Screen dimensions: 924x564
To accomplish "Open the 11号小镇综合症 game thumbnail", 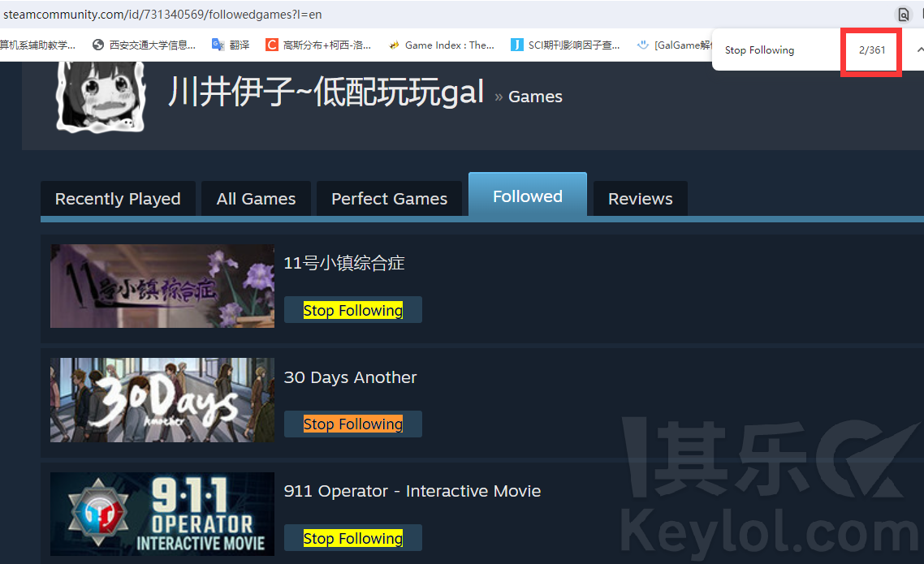I will (x=162, y=286).
